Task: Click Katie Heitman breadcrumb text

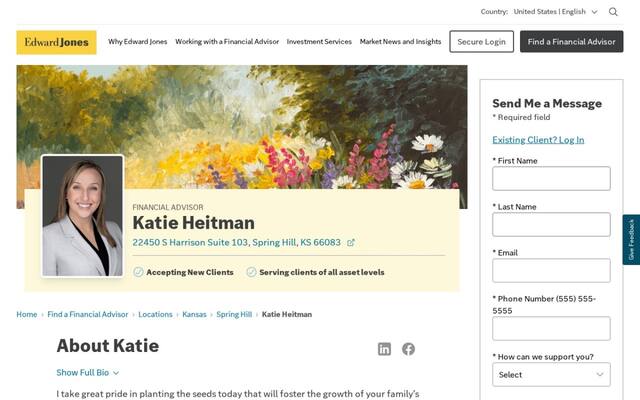Action: tap(287, 314)
